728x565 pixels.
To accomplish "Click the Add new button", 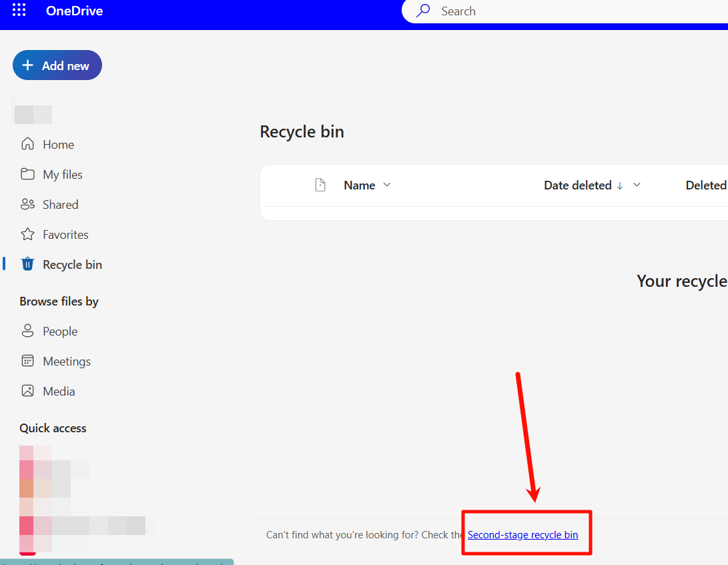I will pyautogui.click(x=57, y=65).
